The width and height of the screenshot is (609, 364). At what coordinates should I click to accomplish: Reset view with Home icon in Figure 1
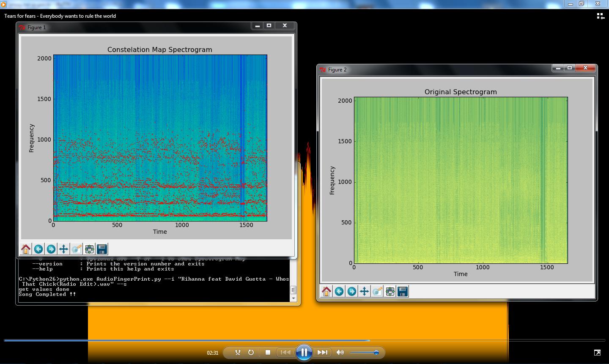tap(26, 249)
